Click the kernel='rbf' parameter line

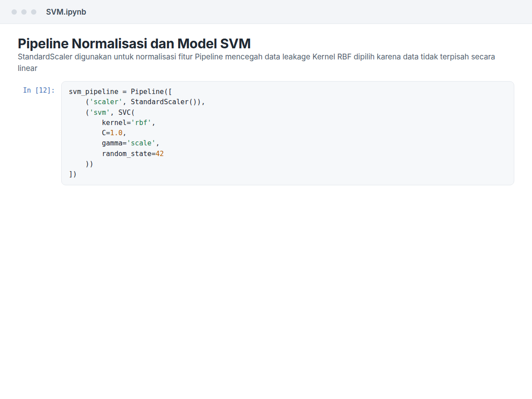[129, 123]
